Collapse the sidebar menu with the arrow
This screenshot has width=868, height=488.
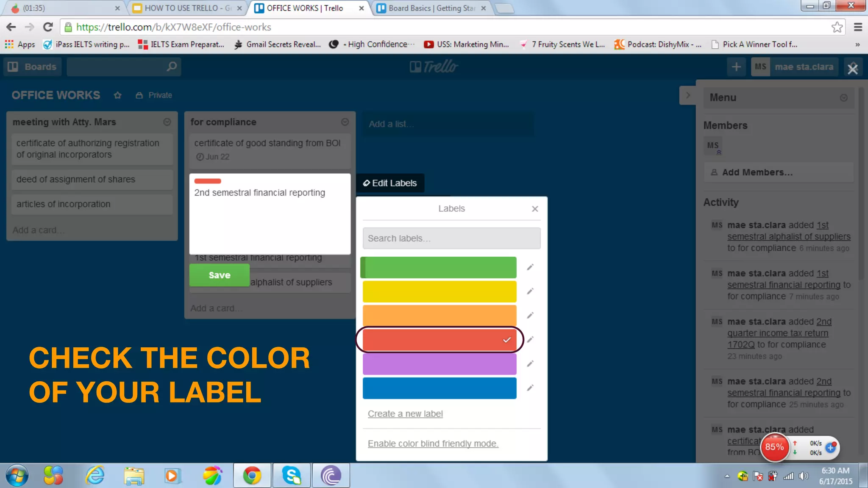[x=687, y=95]
